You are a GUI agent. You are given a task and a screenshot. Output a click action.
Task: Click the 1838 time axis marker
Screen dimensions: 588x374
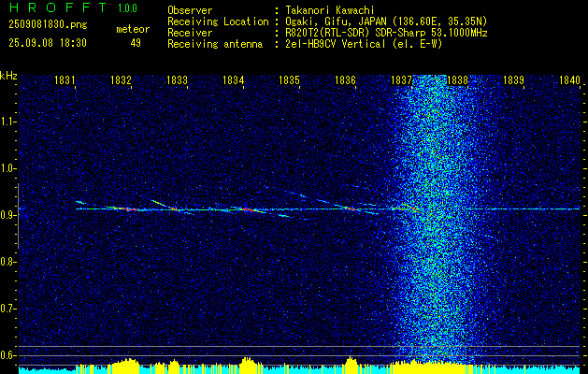457,79
